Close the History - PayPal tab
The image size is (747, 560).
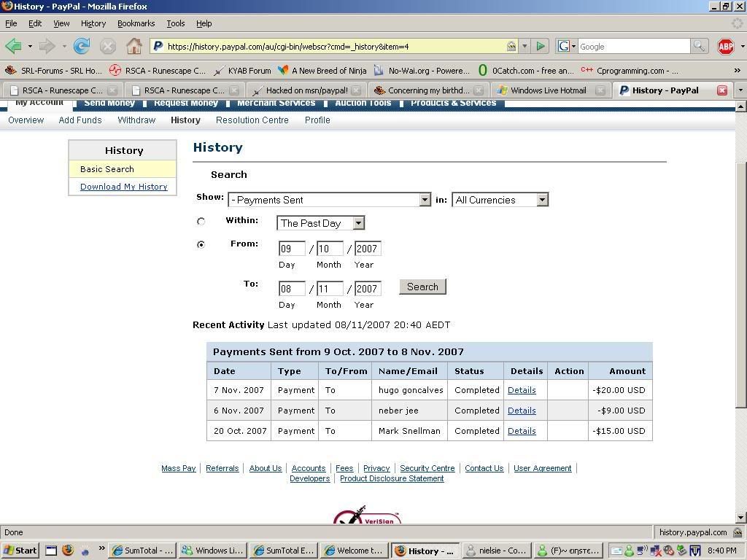[721, 90]
